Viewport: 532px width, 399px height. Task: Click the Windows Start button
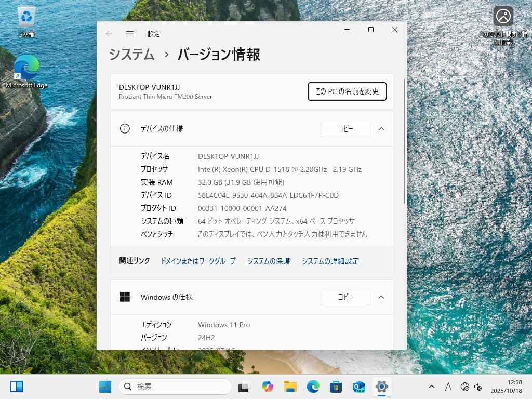[105, 387]
